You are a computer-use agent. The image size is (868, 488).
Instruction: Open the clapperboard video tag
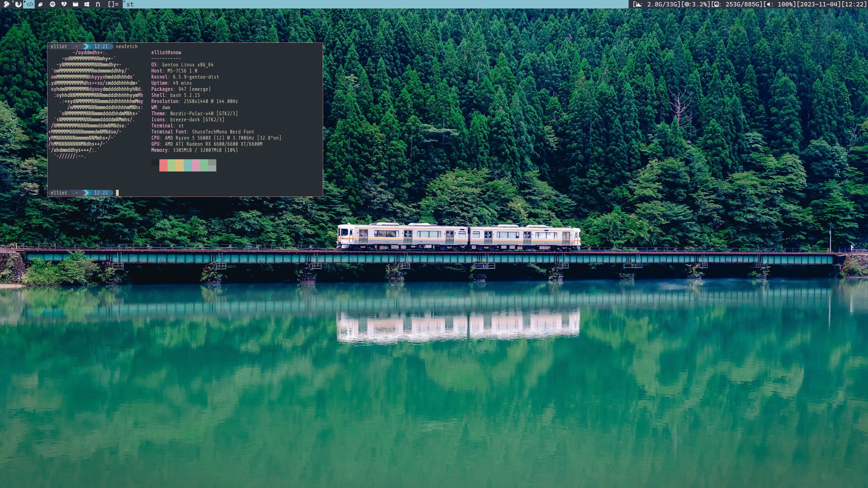(75, 4)
